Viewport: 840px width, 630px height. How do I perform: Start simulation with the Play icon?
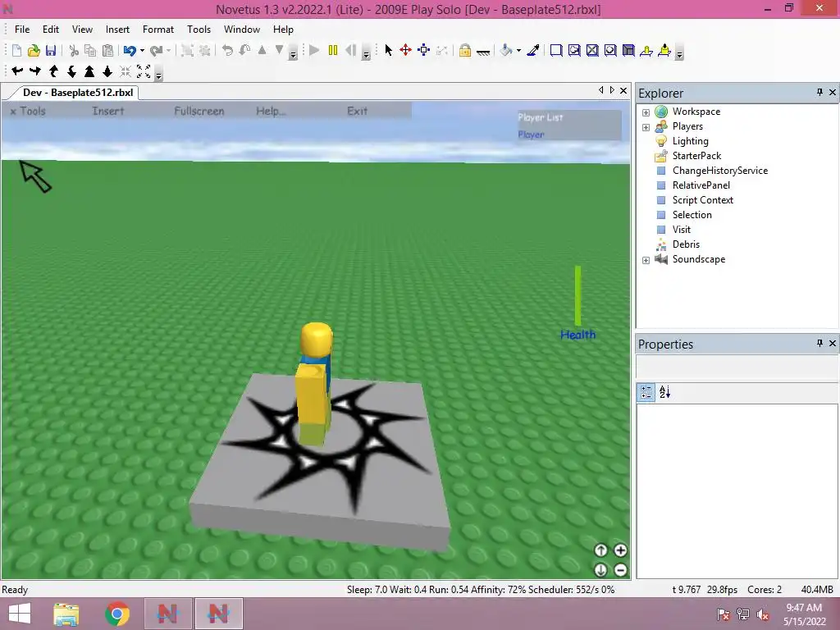point(314,50)
